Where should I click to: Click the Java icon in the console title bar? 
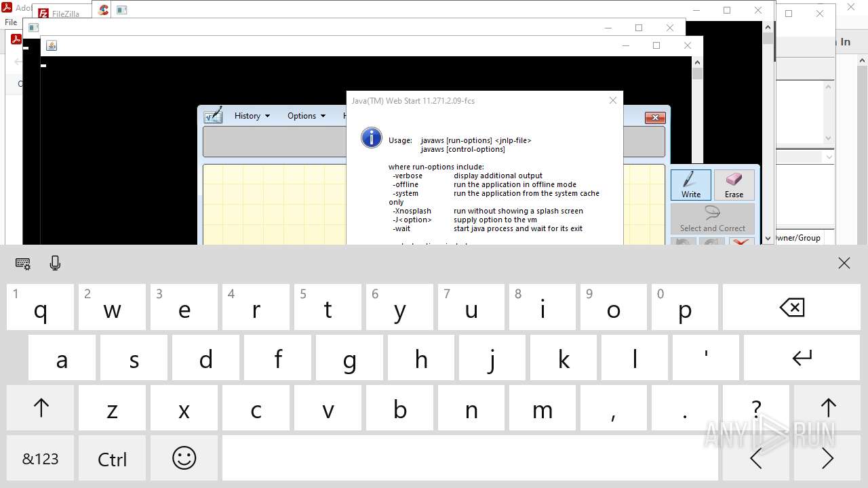coord(52,45)
